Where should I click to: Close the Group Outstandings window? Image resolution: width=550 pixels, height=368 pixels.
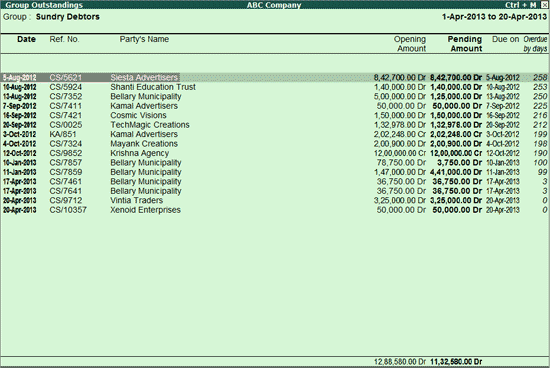click(544, 5)
